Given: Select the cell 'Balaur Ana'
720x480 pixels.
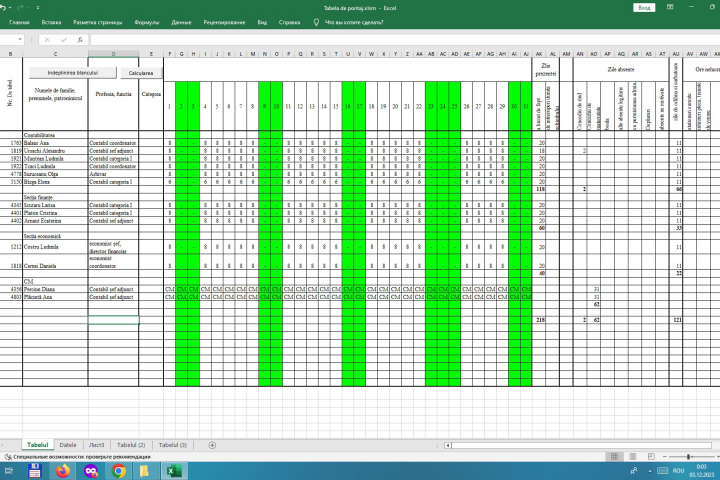Looking at the screenshot, I should point(55,143).
